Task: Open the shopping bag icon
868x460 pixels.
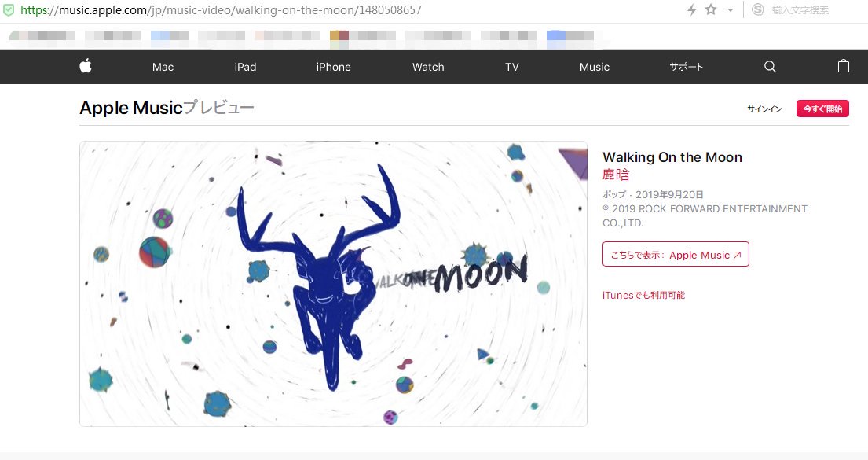Action: [x=843, y=66]
